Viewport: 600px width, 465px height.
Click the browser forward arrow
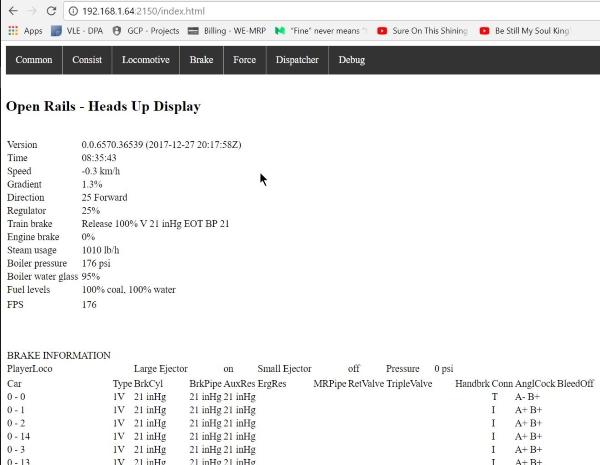(32, 11)
